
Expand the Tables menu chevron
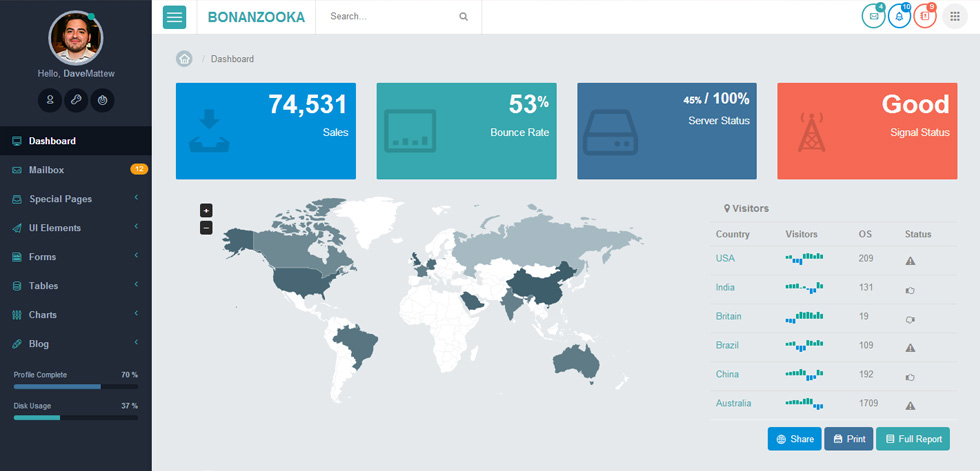[x=136, y=285]
